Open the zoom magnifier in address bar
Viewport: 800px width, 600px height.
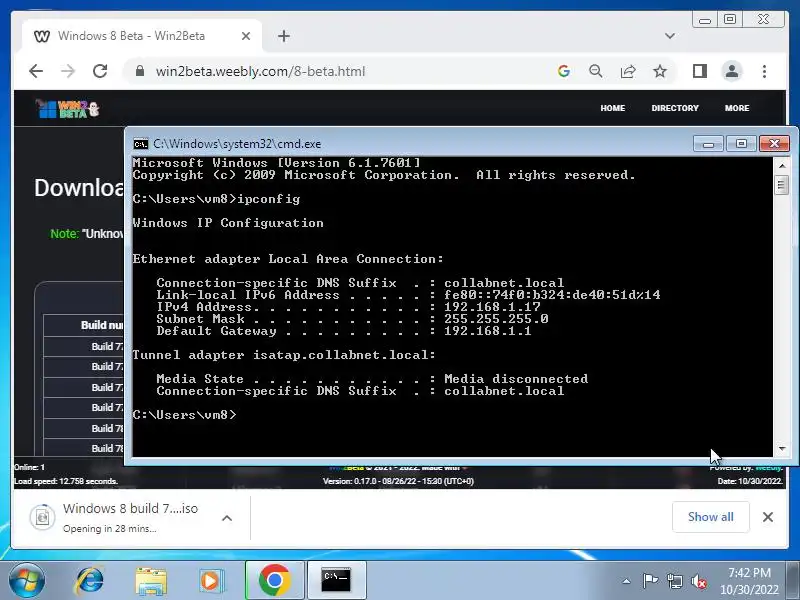(595, 71)
